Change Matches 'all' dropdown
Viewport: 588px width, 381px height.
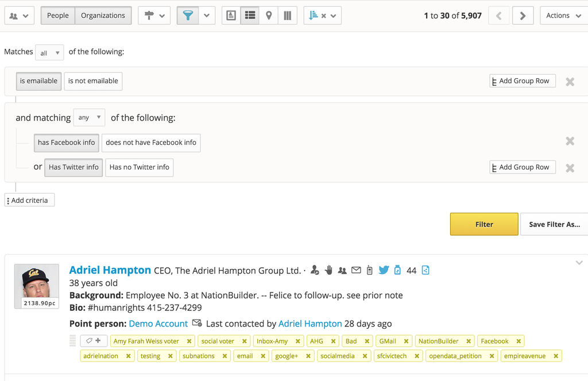[x=49, y=52]
